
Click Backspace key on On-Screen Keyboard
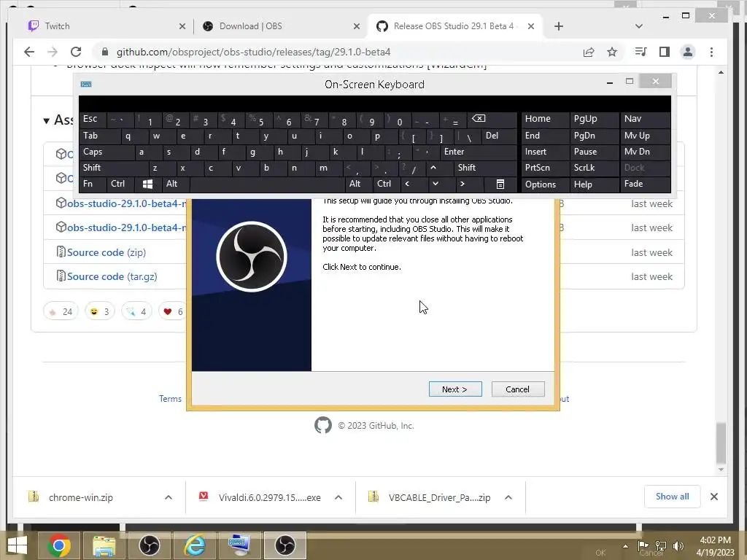pyautogui.click(x=492, y=120)
